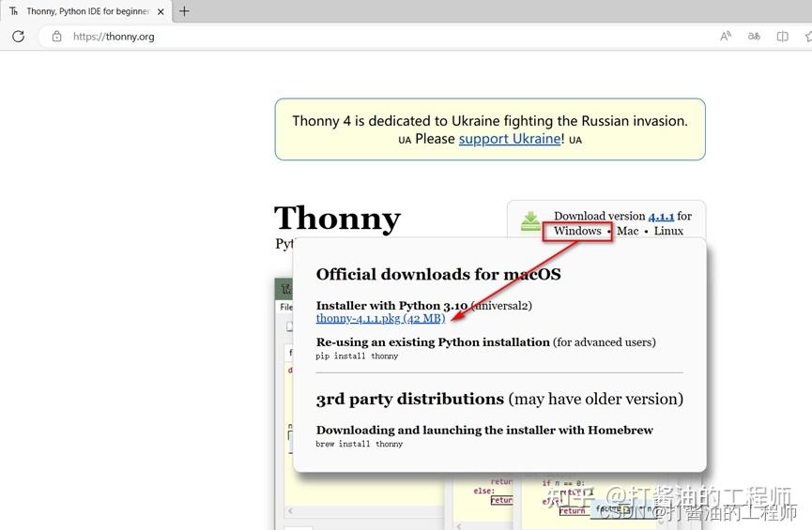This screenshot has width=812, height=530.
Task: Click Official downloads for macOS heading
Action: [x=438, y=274]
